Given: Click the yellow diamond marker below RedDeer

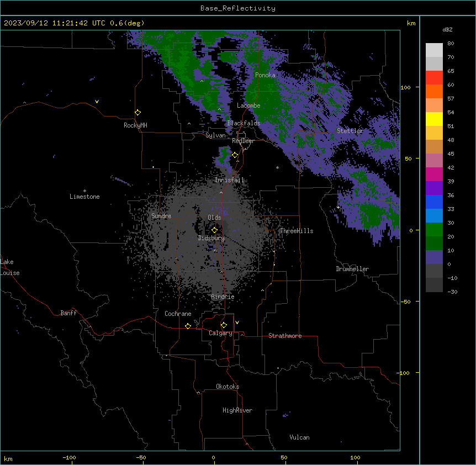Looking at the screenshot, I should 235,155.
